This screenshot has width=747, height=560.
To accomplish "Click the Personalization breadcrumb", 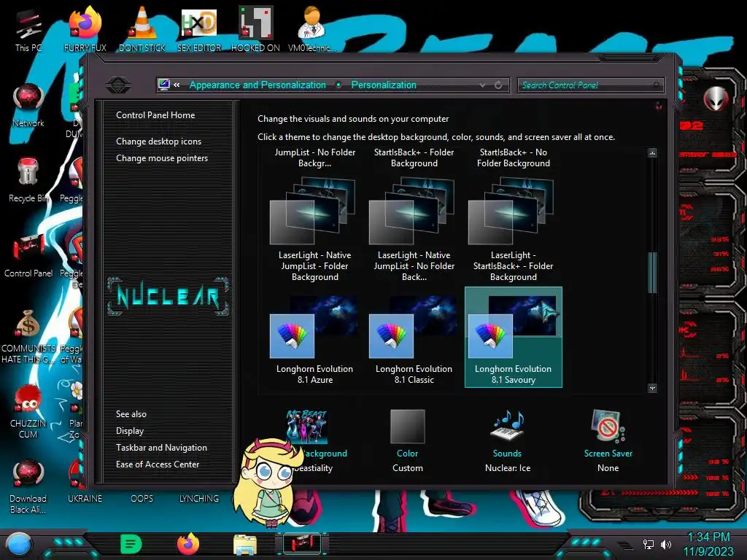I will coord(384,85).
